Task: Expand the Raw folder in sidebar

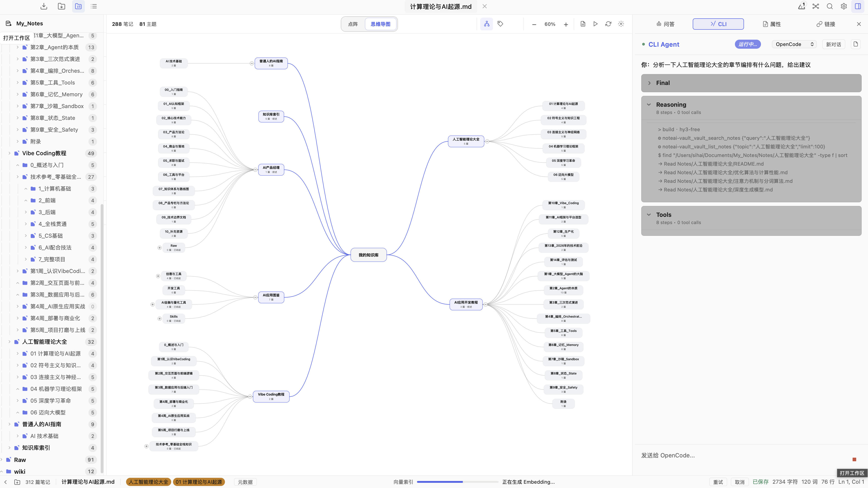Action: pos(2,460)
